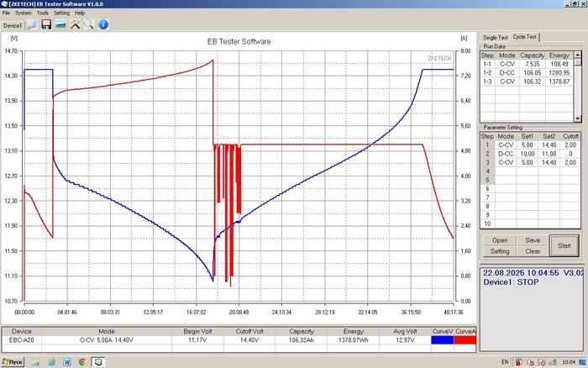Image resolution: width=588 pixels, height=368 pixels.
Task: Click the open file folder icon
Action: (x=32, y=25)
